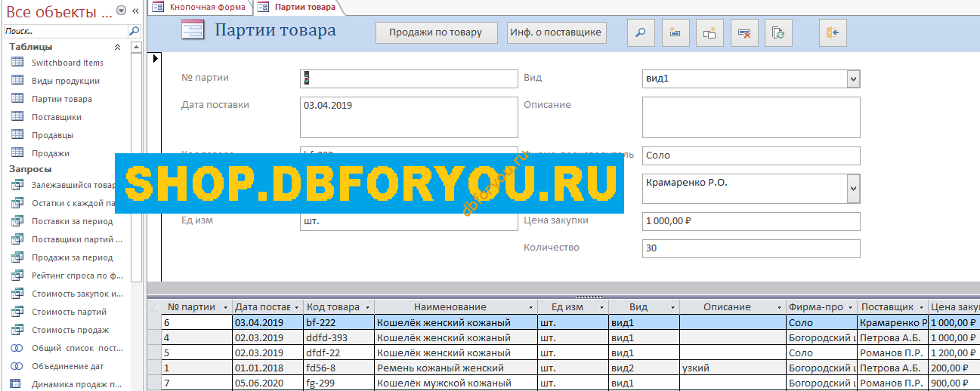Open Стоимость закупок query
The image size is (980, 391).
[76, 294]
